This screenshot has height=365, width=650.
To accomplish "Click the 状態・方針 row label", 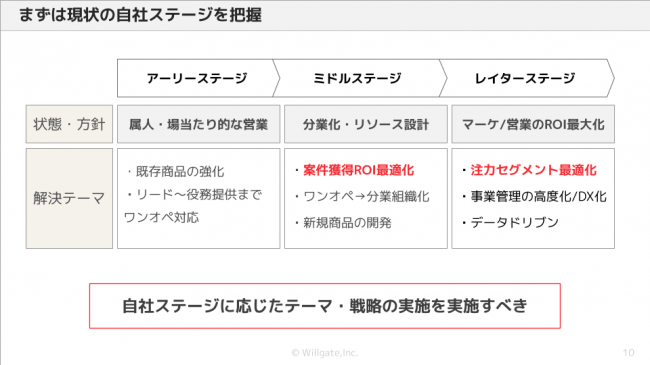I will [x=69, y=124].
